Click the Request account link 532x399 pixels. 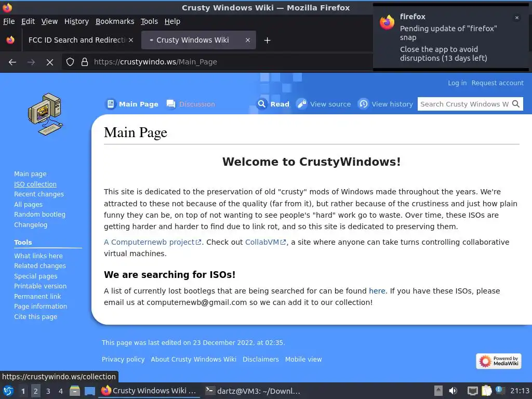pos(497,83)
